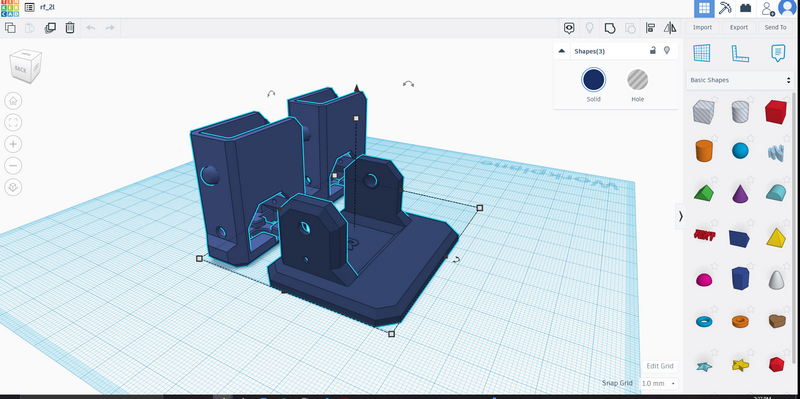Toggle selected shapes visibility lightbulb

pos(666,50)
